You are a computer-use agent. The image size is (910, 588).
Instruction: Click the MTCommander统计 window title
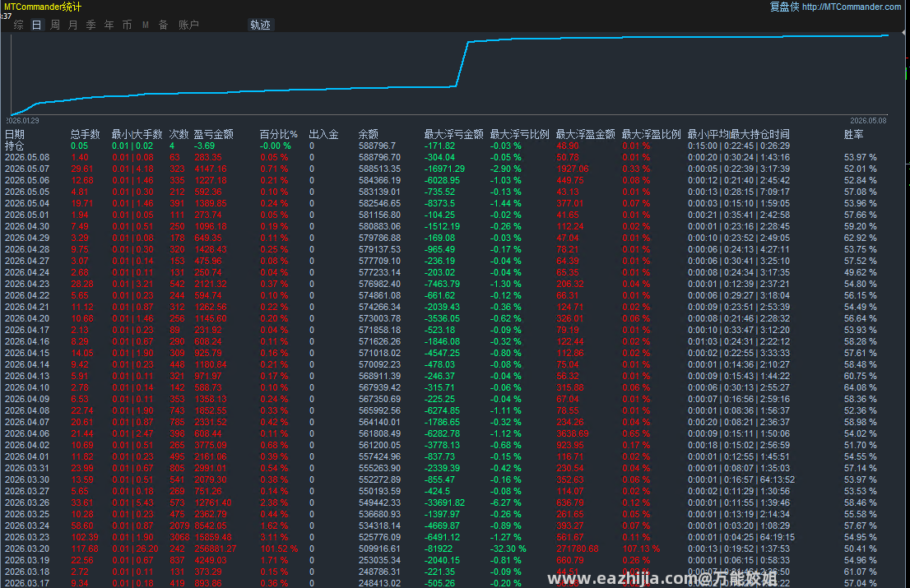[42, 7]
